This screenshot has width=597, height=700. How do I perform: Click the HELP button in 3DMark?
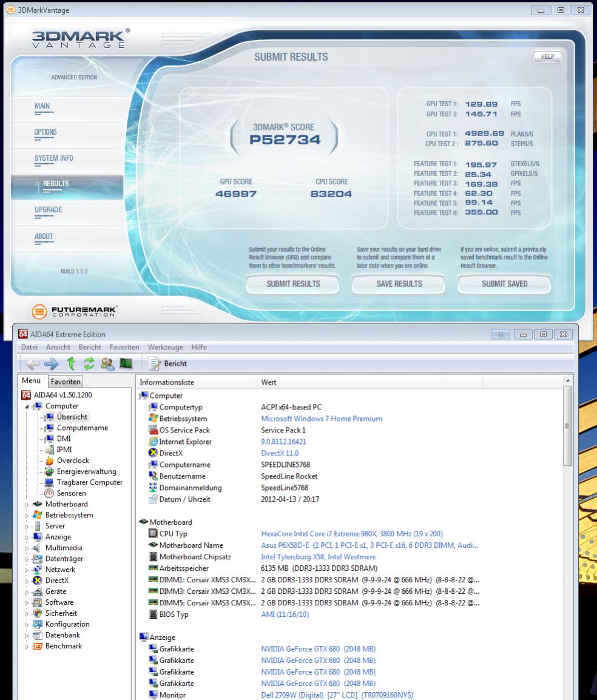pos(547,56)
